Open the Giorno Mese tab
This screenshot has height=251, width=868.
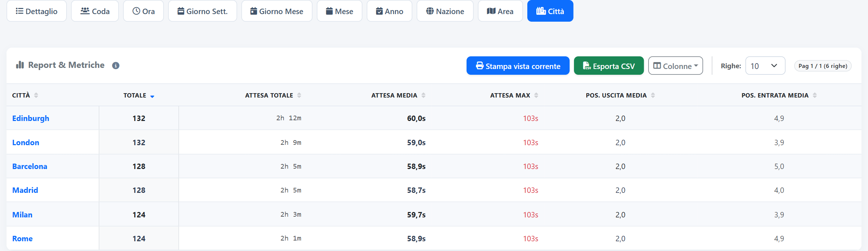[277, 11]
